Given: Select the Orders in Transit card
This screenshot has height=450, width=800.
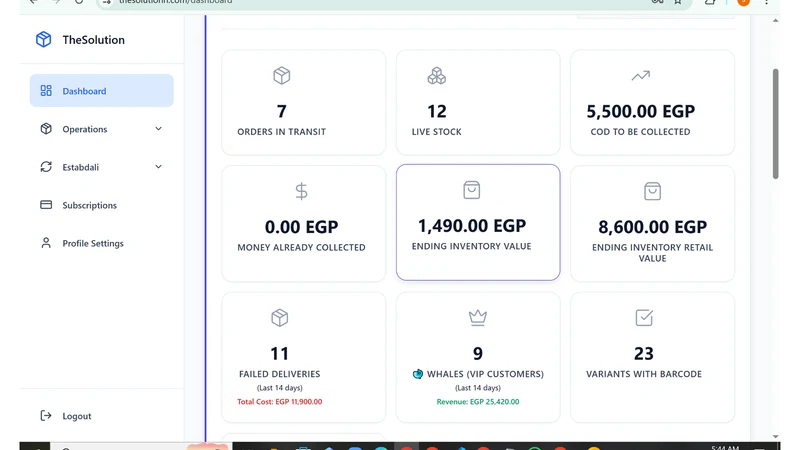Looking at the screenshot, I should coord(304,102).
